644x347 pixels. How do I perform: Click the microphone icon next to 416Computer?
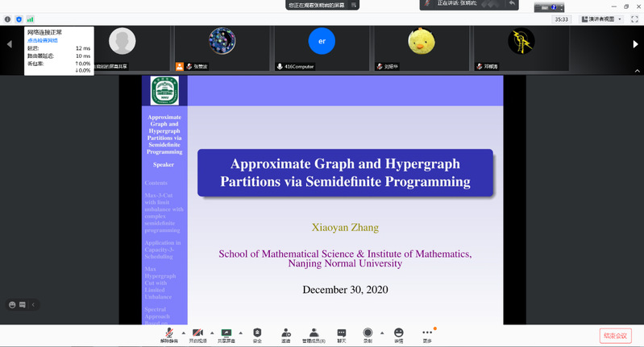tap(280, 67)
